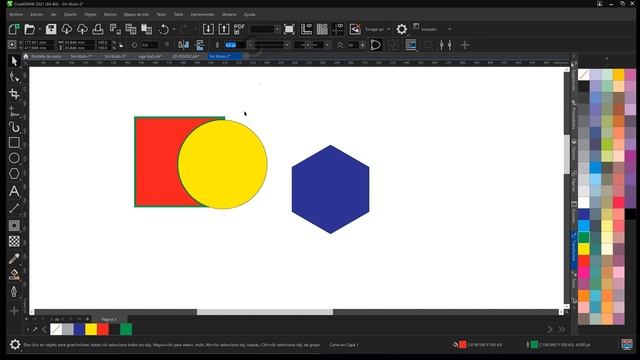
Task: Toggle snapping off icon
Action: 355,29
